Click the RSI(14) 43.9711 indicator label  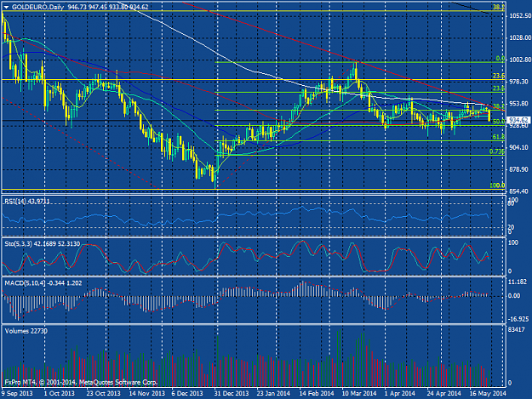[26, 202]
